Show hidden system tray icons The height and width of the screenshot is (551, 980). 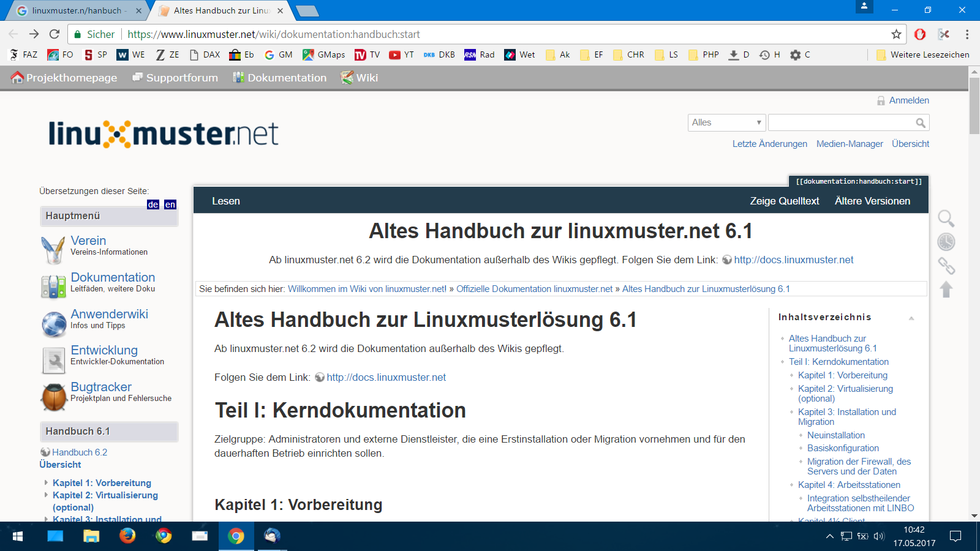coord(829,536)
